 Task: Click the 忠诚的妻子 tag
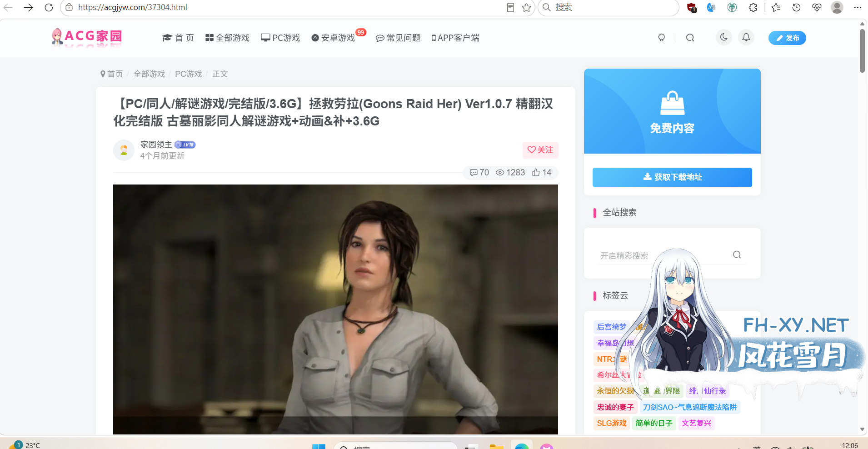coord(615,407)
